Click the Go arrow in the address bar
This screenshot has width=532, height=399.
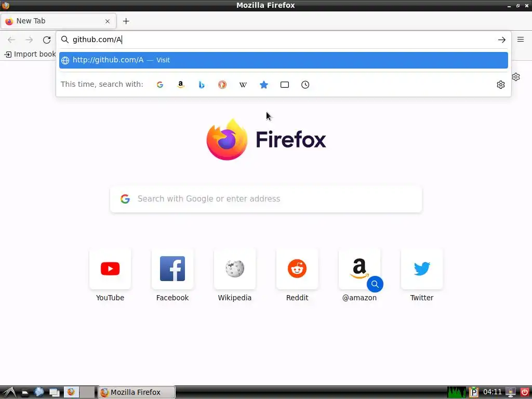pos(501,39)
